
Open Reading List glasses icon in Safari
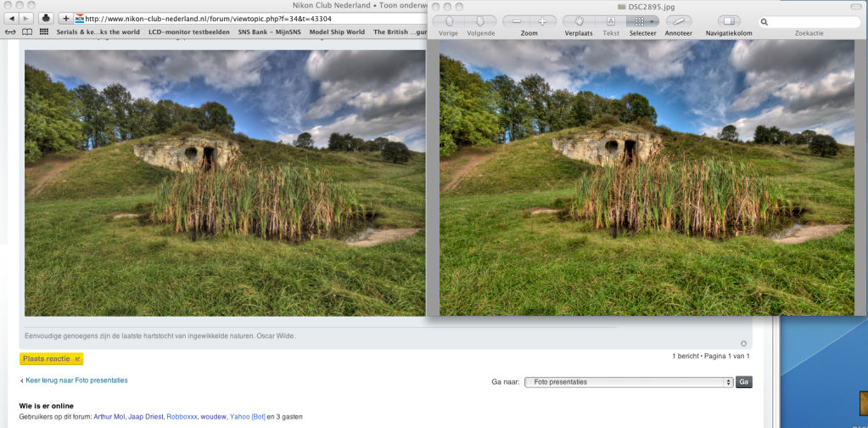[10, 32]
